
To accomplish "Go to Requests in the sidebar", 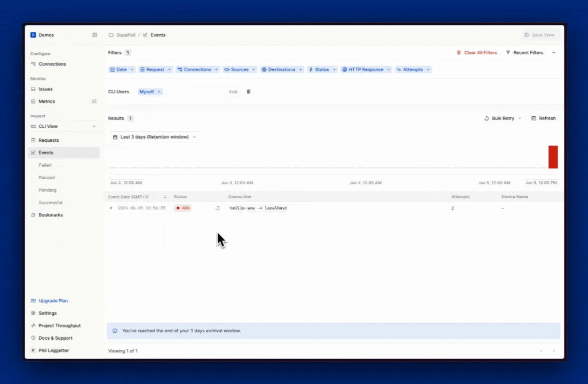I will coord(49,140).
